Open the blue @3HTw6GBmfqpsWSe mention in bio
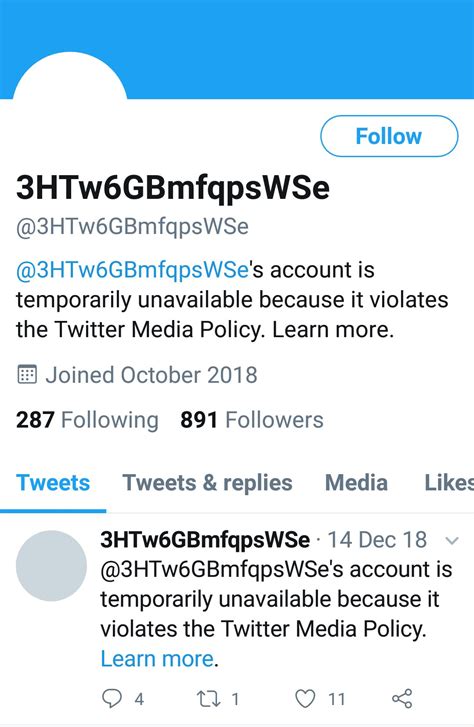Image resolution: width=474 pixels, height=727 pixels. pos(132,270)
